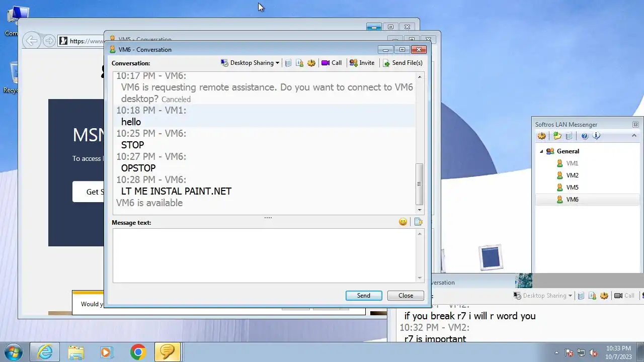The height and width of the screenshot is (362, 644).
Task: Click the Close button in VM6 conversation
Action: [406, 296]
